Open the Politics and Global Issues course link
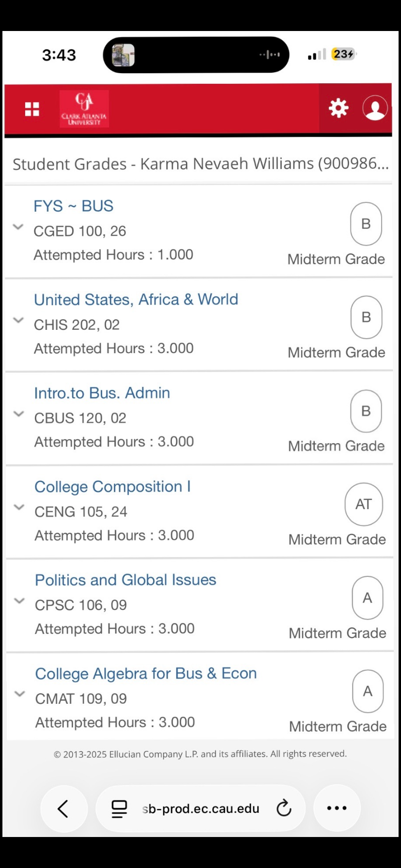401x868 pixels. point(125,580)
